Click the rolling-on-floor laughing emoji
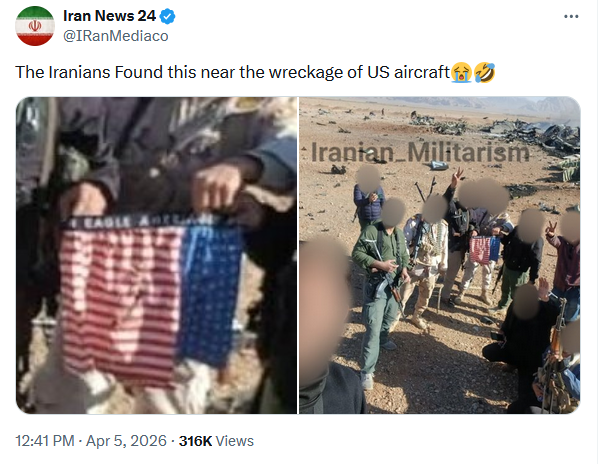The height and width of the screenshot is (464, 599). [484, 72]
